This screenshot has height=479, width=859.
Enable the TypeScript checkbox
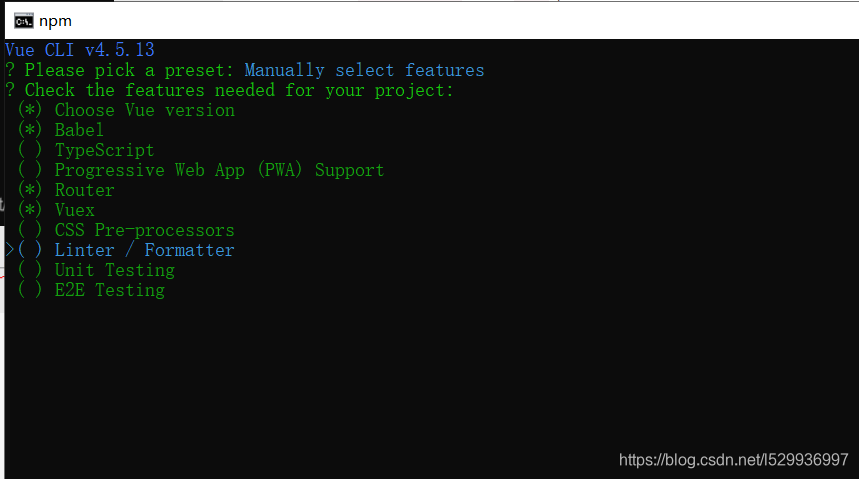30,150
